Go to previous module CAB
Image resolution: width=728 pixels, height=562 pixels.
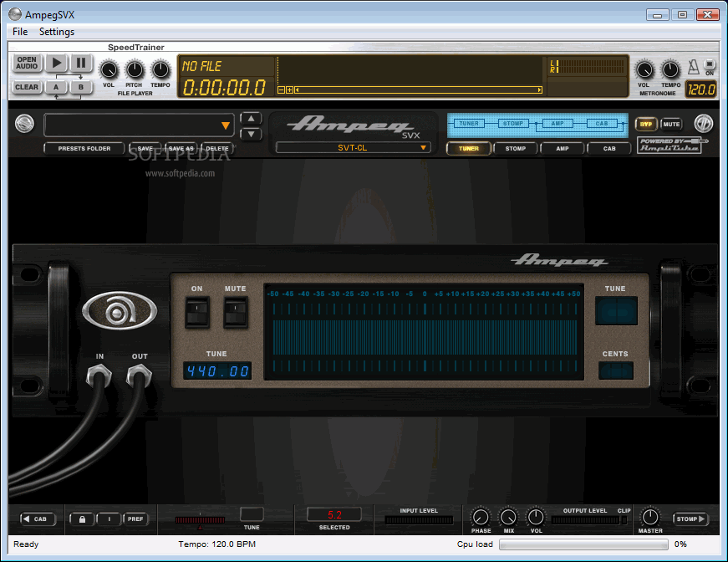(38, 519)
